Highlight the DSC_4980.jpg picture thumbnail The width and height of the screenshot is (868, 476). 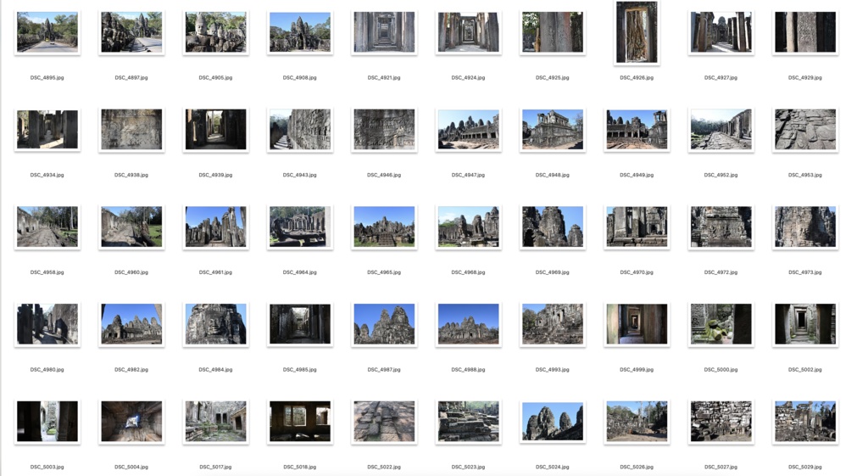(x=47, y=323)
